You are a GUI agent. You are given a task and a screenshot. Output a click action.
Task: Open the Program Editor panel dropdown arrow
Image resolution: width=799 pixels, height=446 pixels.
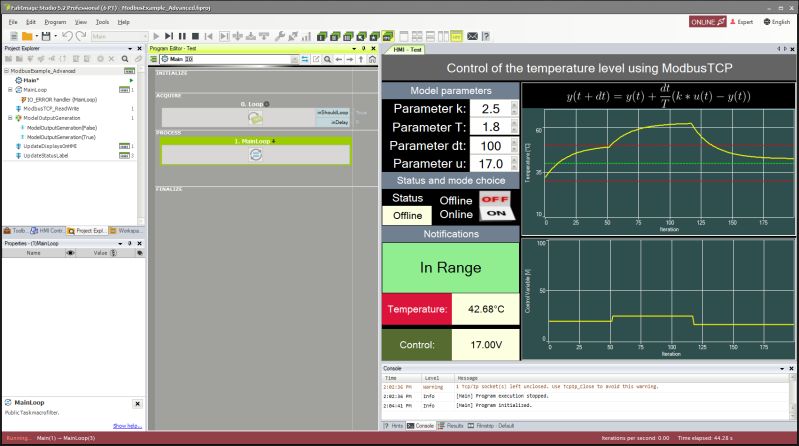tap(354, 48)
